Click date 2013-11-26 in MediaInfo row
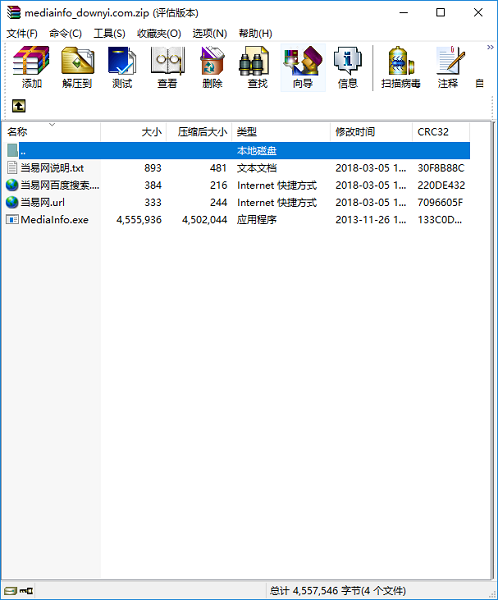 coord(371,220)
